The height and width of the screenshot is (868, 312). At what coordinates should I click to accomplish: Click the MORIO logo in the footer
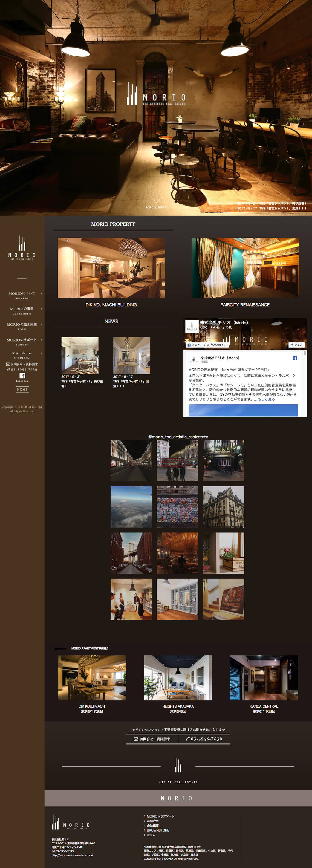tap(71, 823)
